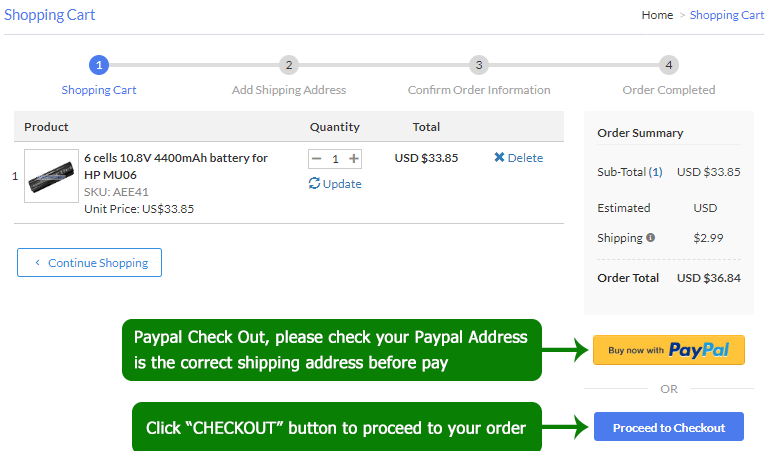770x465 pixels.
Task: Select step 4 Order Completed circle
Action: [x=669, y=65]
